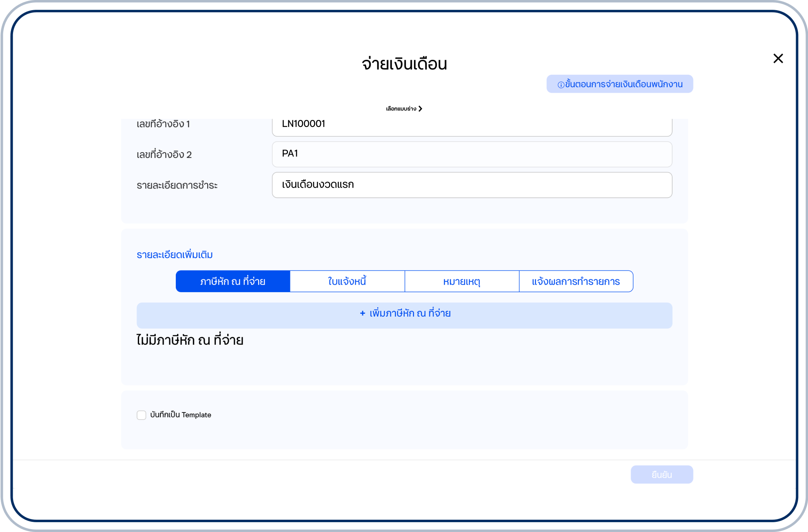Click the รายละเอียดเพิ่มเติม section heading

click(x=175, y=255)
